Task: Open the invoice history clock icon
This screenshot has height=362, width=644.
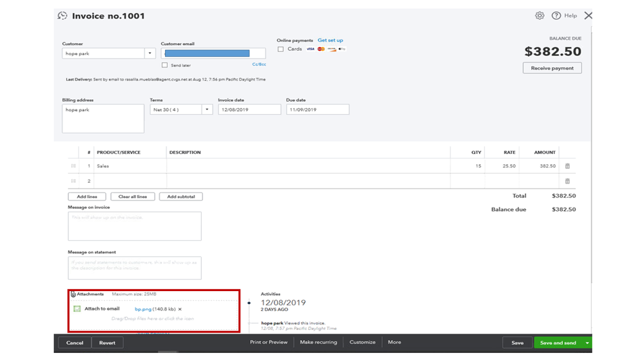Action: tap(63, 15)
